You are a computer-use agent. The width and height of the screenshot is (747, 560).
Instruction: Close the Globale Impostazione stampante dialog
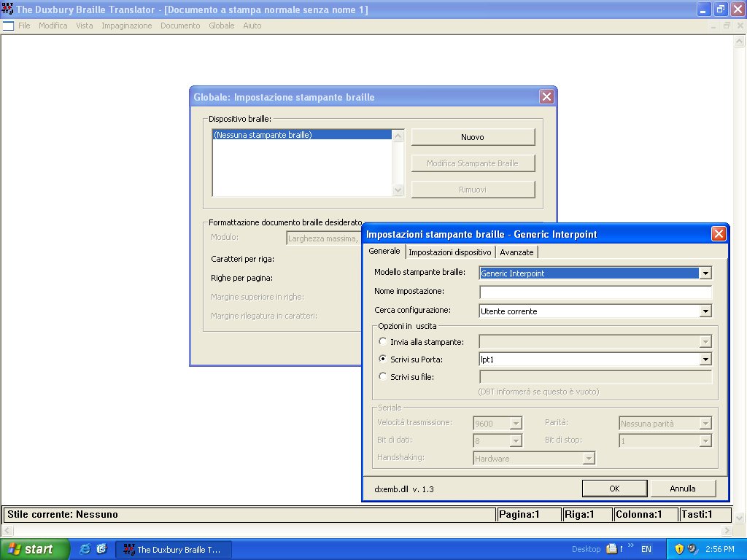click(546, 97)
